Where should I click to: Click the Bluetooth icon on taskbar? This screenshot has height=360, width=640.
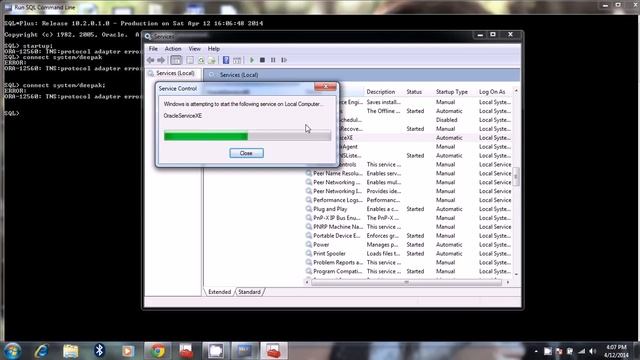coord(99,351)
